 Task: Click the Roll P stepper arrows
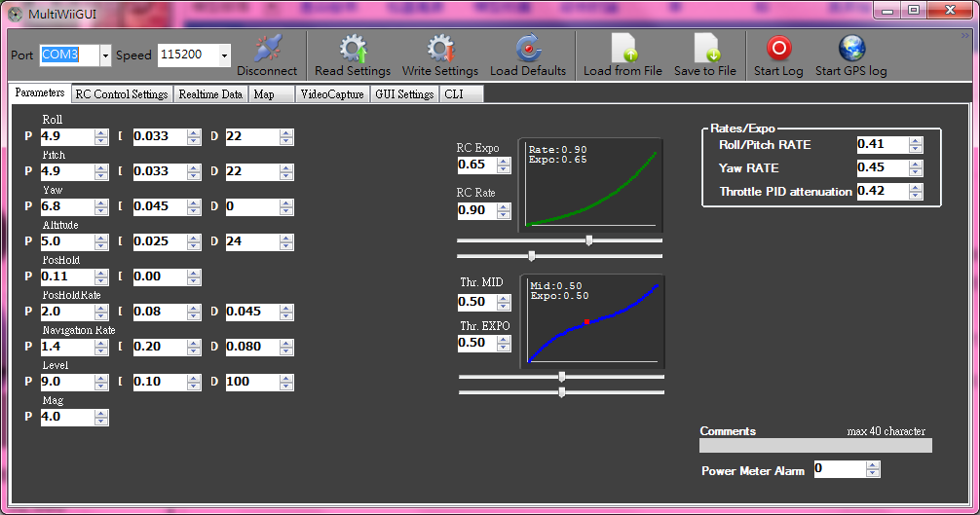pos(101,136)
